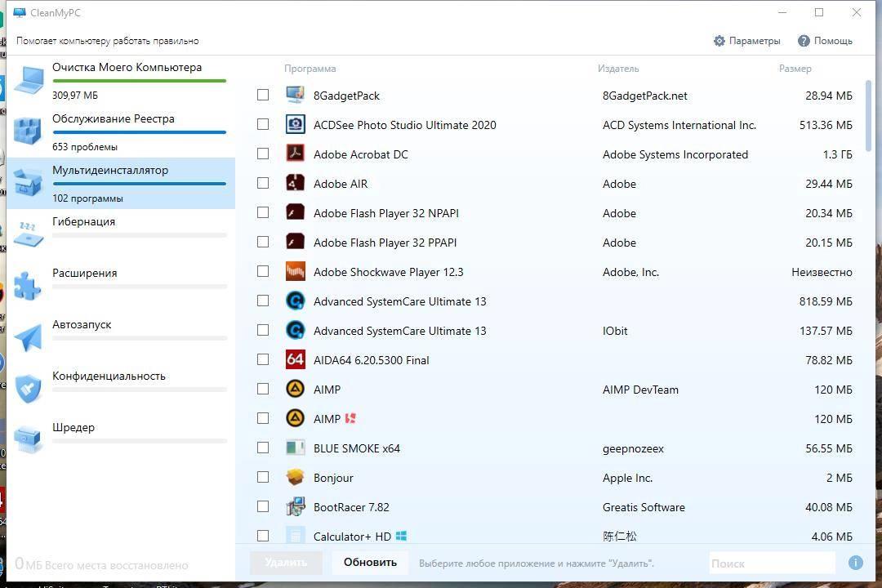Click the geepnozeex publisher text
Screen dimensions: 882x588
[x=634, y=448]
